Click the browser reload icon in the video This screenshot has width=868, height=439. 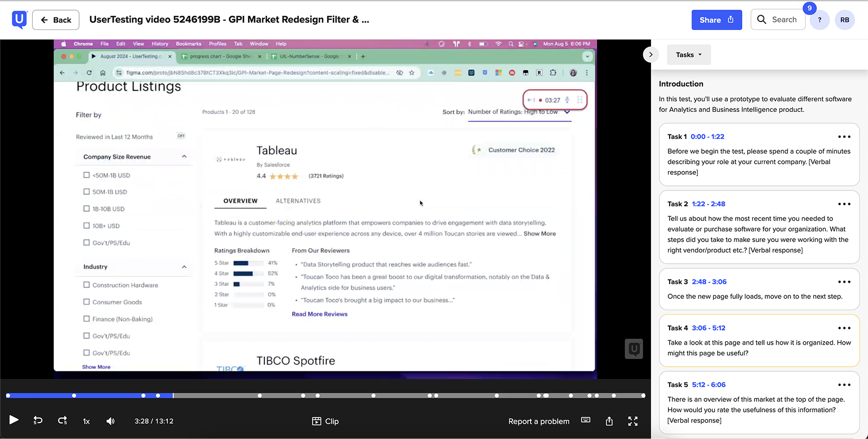pyautogui.click(x=89, y=73)
